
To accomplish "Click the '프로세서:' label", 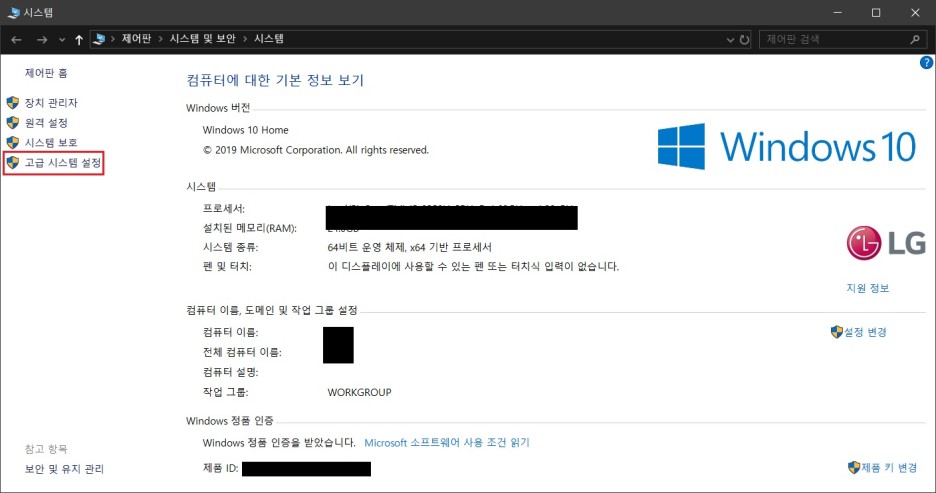I will coord(224,209).
